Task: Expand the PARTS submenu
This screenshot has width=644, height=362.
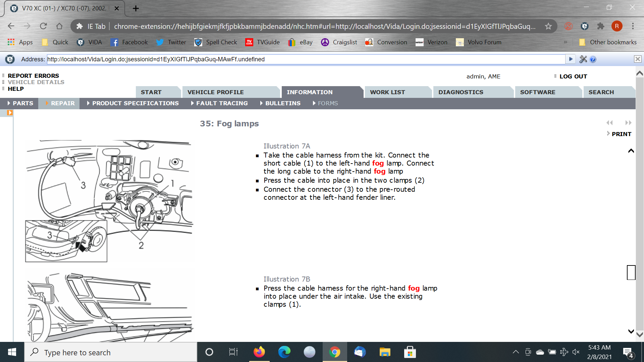Action: tap(20, 103)
